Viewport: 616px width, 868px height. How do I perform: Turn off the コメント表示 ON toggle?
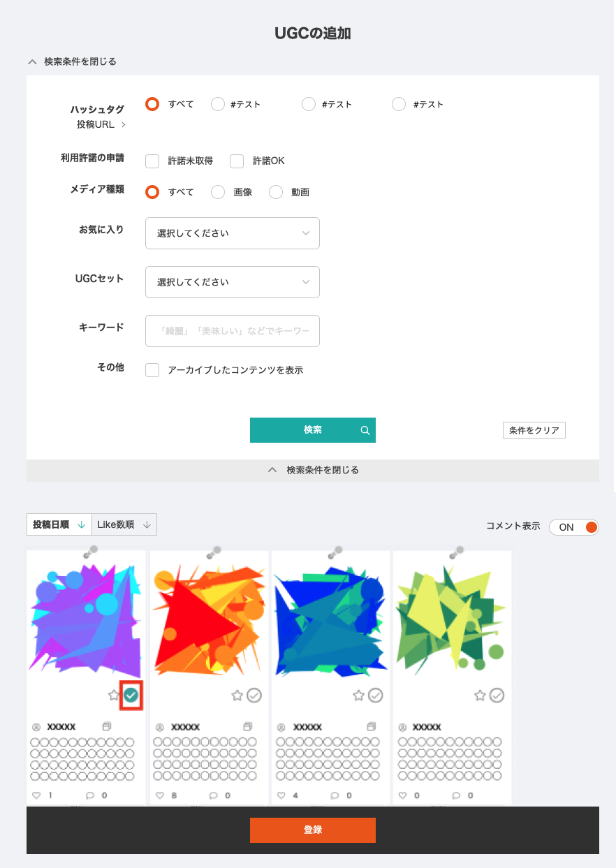point(574,527)
